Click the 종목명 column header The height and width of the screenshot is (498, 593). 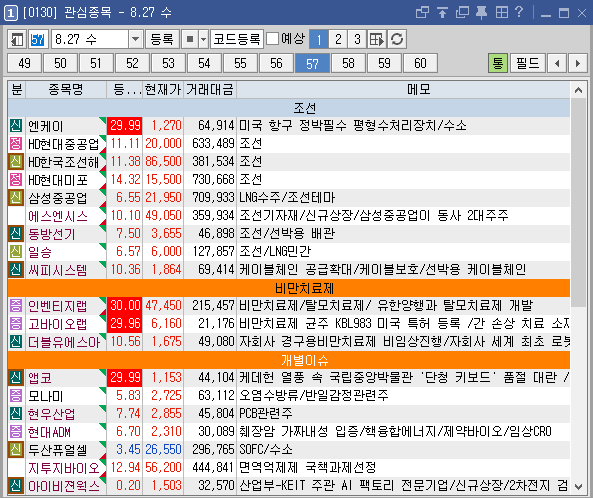point(66,90)
